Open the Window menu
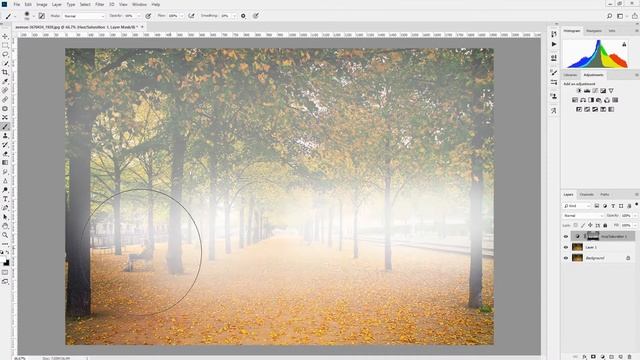The width and height of the screenshot is (640, 360). (139, 4)
